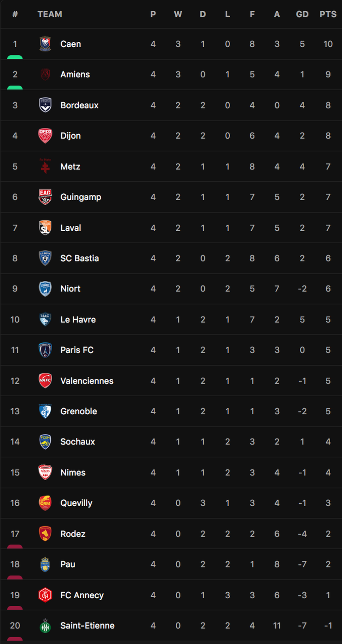Click the red relegation marker under rank 17
Screen dimensions: 342x644
click(15, 547)
